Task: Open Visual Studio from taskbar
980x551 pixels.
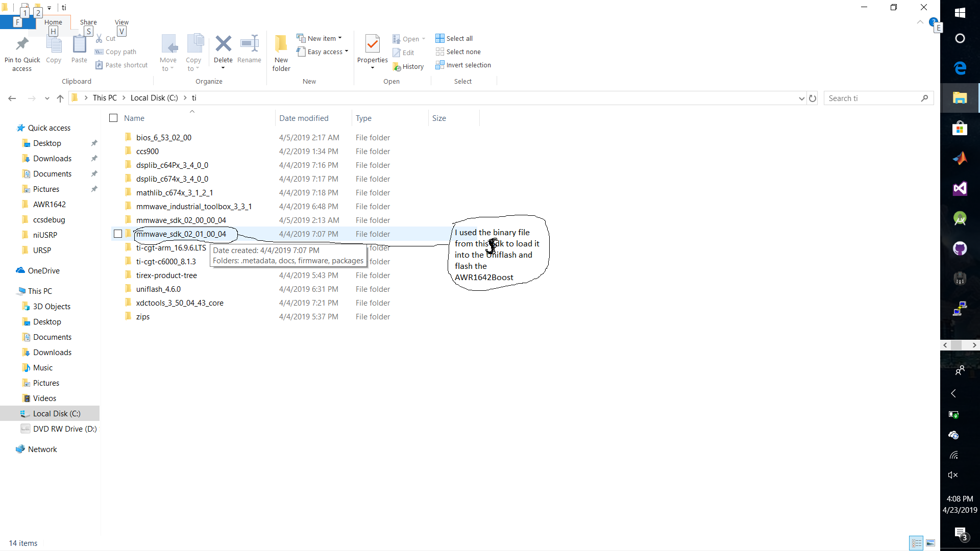Action: click(960, 188)
